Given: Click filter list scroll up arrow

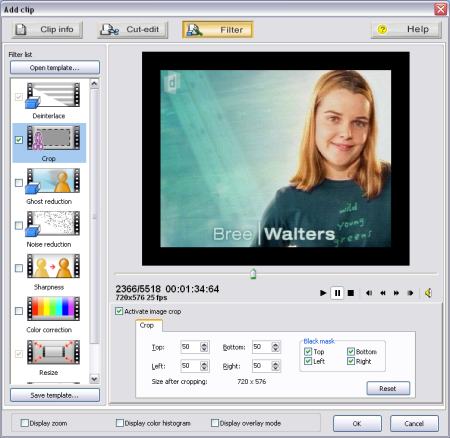Looking at the screenshot, I should (x=94, y=83).
